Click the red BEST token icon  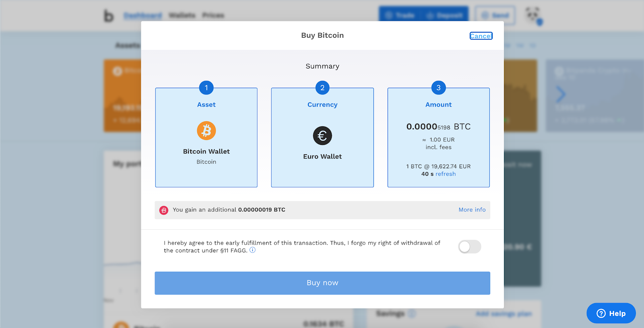coord(164,210)
